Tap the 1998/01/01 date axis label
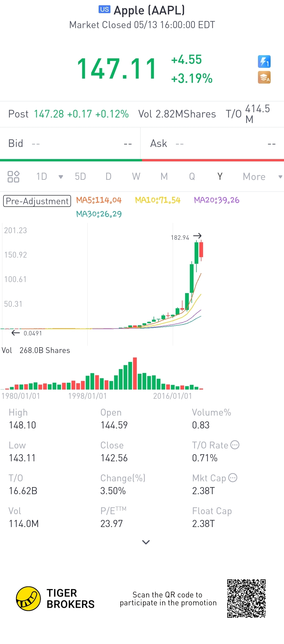This screenshot has height=644, width=284. coord(88,396)
